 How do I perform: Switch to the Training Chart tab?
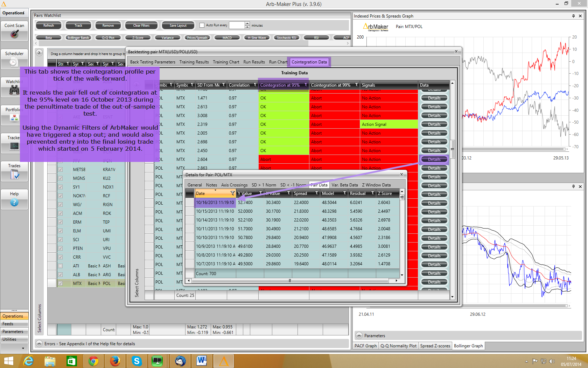[x=226, y=62]
